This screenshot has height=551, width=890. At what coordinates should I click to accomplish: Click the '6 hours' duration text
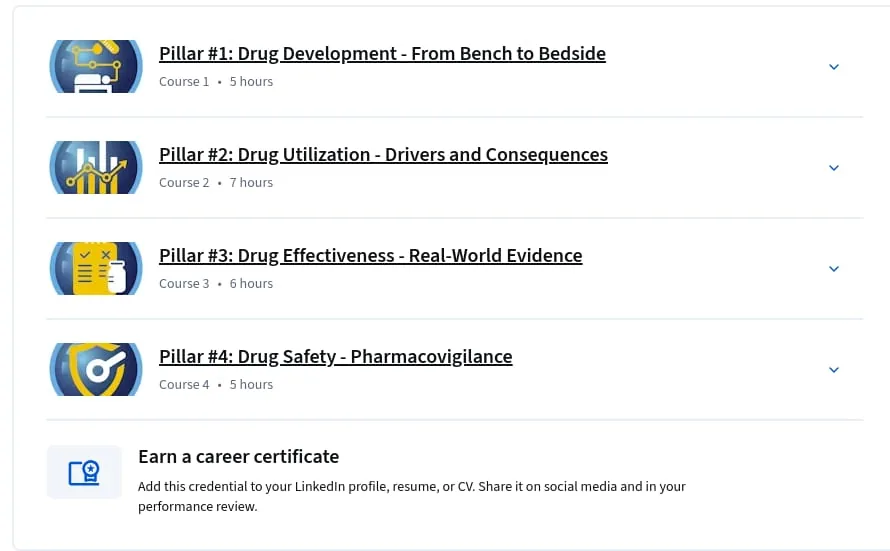(x=251, y=284)
